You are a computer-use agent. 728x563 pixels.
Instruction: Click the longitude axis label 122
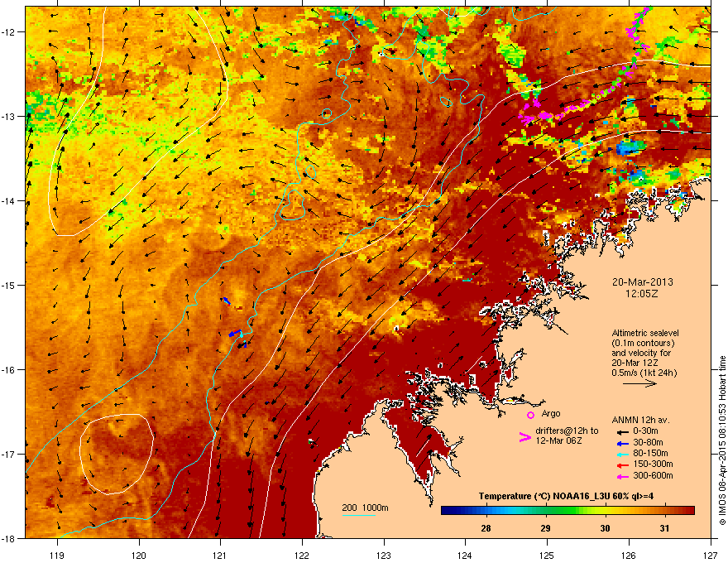click(302, 555)
